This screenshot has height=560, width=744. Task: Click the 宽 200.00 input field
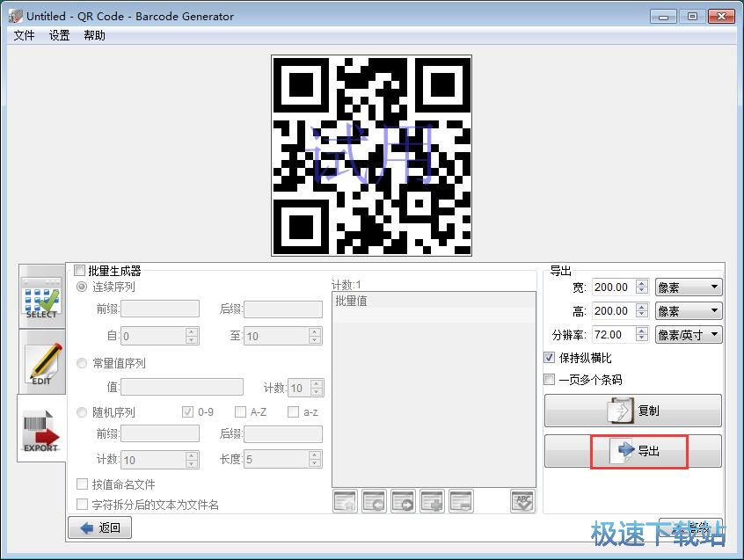coord(614,287)
